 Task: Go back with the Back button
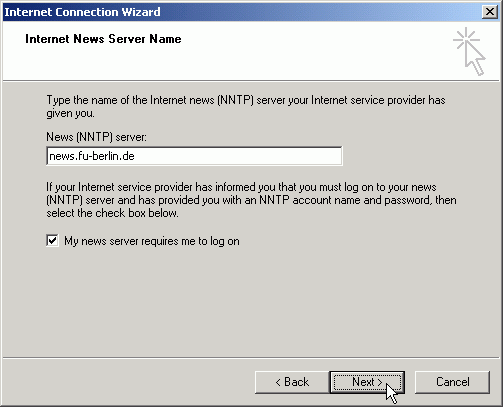[292, 382]
